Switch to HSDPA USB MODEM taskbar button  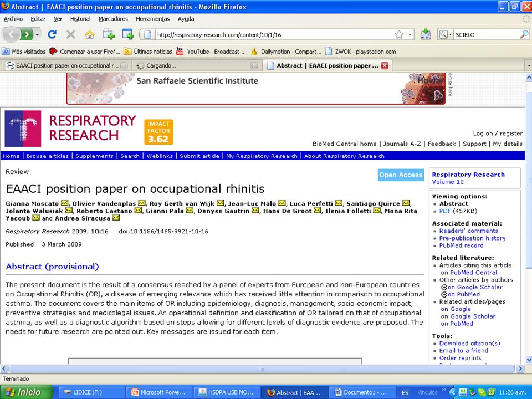pyautogui.click(x=227, y=392)
